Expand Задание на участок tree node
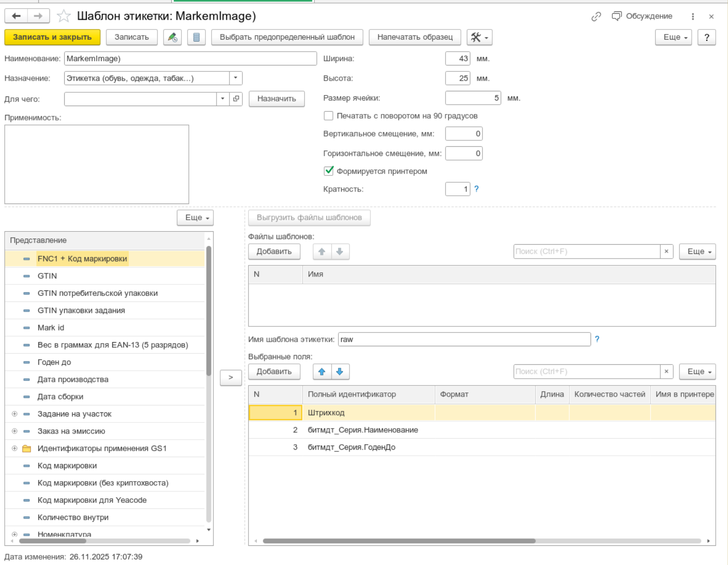The width and height of the screenshot is (728, 565). [x=14, y=414]
